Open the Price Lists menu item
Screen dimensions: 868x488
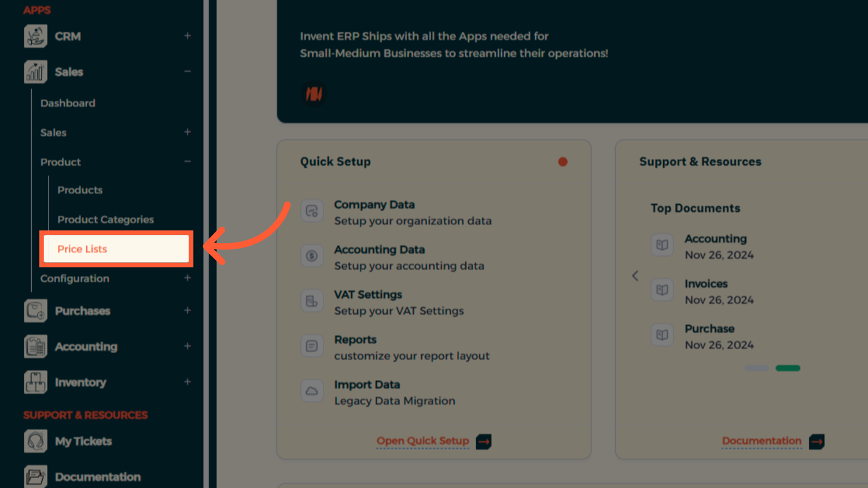[x=82, y=249]
